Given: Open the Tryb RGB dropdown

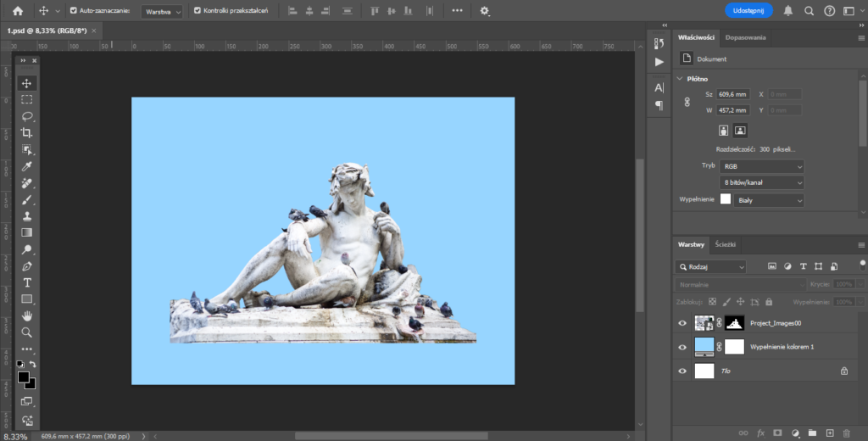Looking at the screenshot, I should click(x=761, y=166).
